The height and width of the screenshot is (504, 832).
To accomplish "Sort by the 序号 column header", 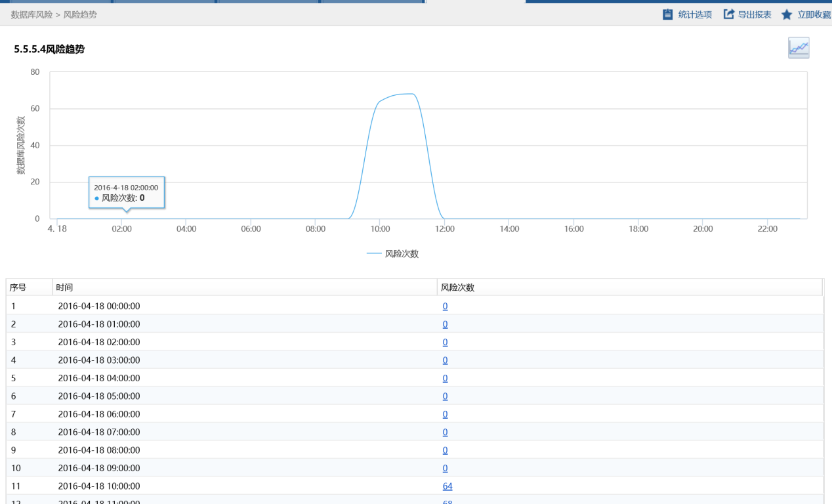I will click(x=18, y=287).
